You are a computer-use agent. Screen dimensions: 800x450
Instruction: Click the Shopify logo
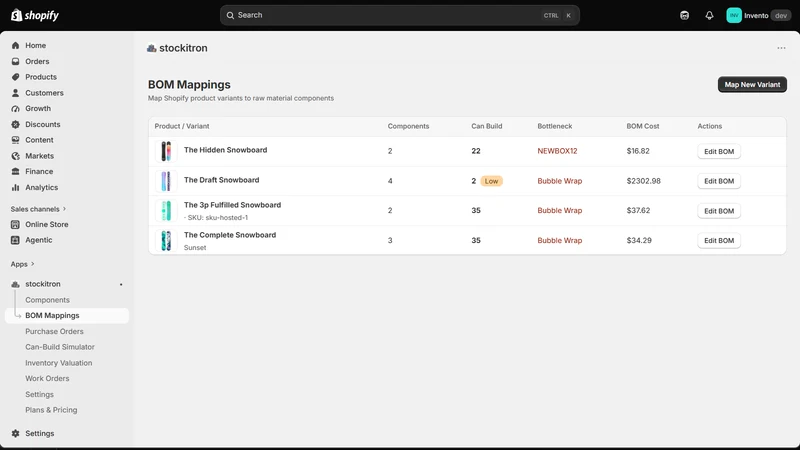(35, 15)
